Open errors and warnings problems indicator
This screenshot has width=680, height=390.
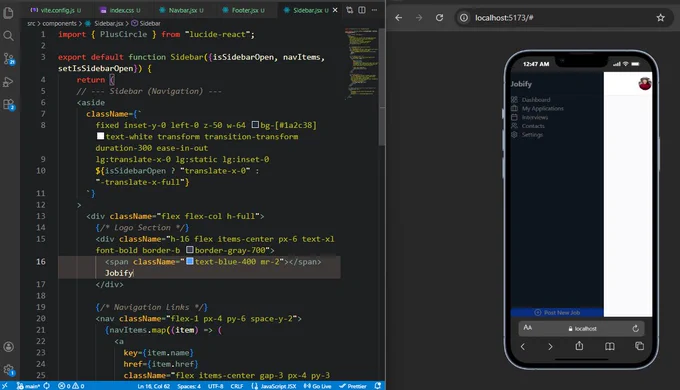point(71,386)
